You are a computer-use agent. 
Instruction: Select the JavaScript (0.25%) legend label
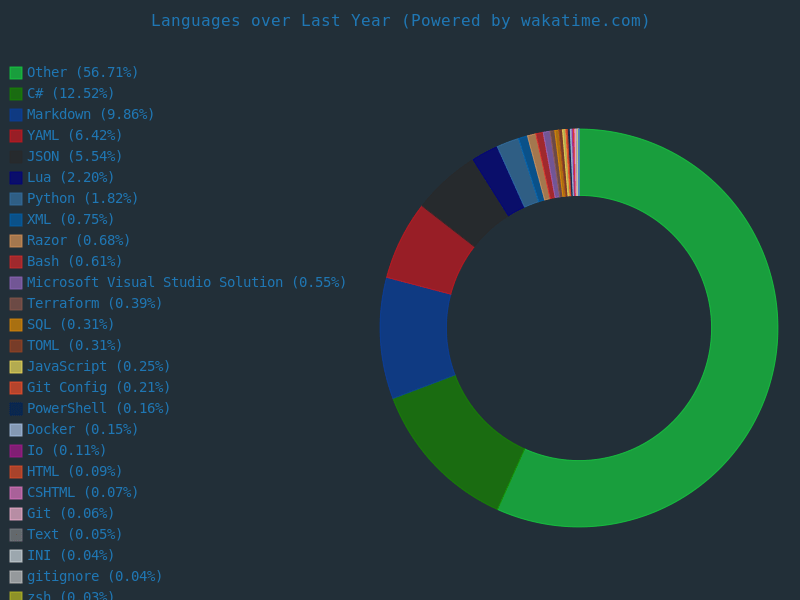[x=98, y=367]
